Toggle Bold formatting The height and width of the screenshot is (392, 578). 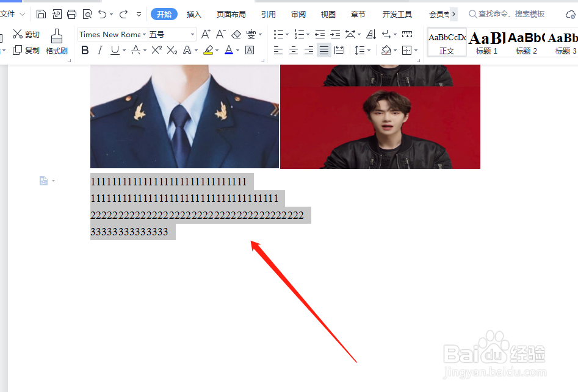tap(85, 50)
